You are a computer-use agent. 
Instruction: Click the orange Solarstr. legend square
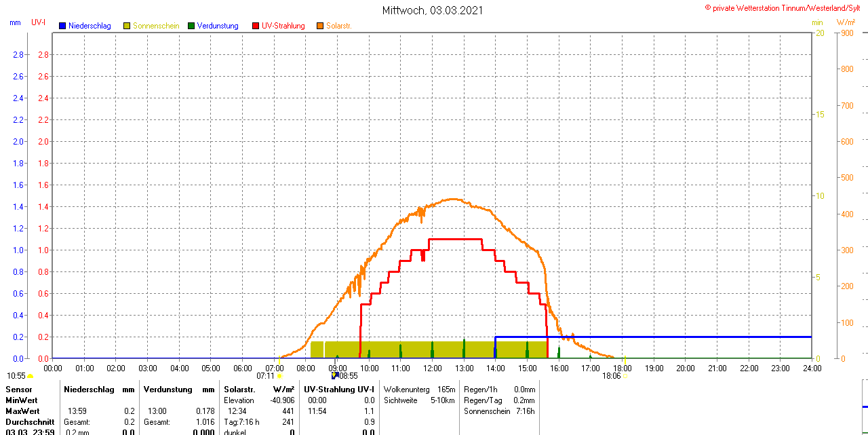(320, 26)
